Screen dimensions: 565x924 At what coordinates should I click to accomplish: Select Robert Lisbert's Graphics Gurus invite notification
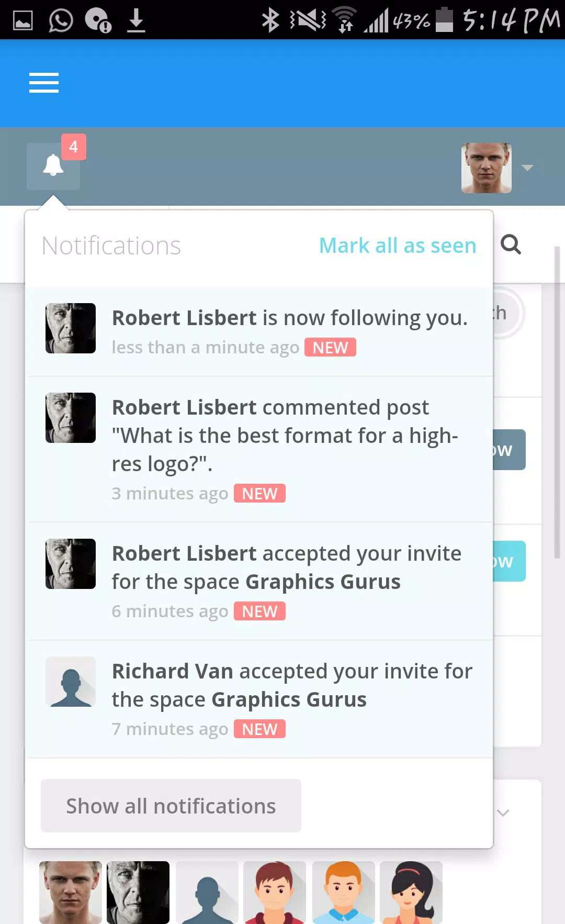(259, 582)
